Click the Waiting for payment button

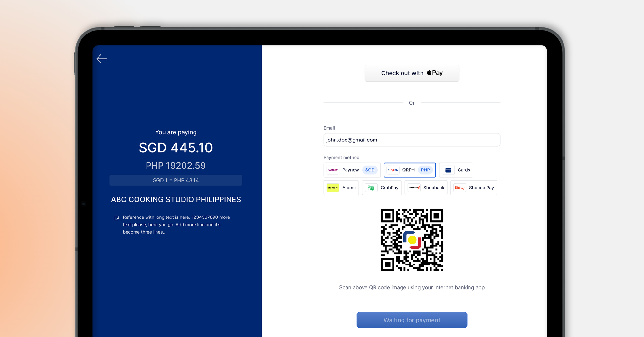pyautogui.click(x=412, y=320)
